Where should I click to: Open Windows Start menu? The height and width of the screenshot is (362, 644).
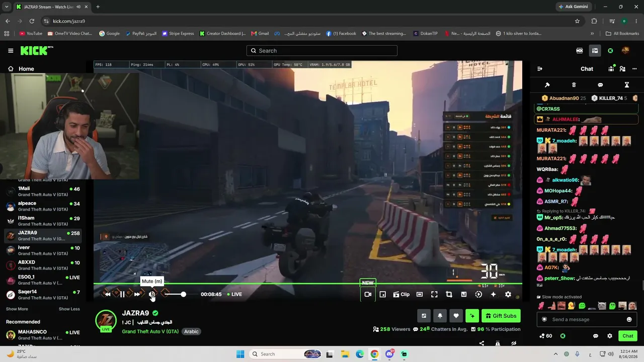[240, 354]
